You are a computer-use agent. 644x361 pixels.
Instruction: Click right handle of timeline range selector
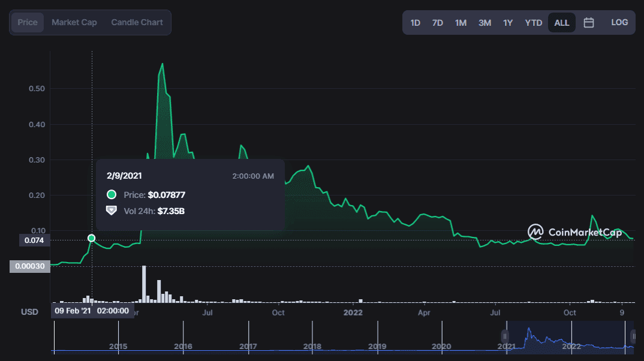pyautogui.click(x=633, y=336)
